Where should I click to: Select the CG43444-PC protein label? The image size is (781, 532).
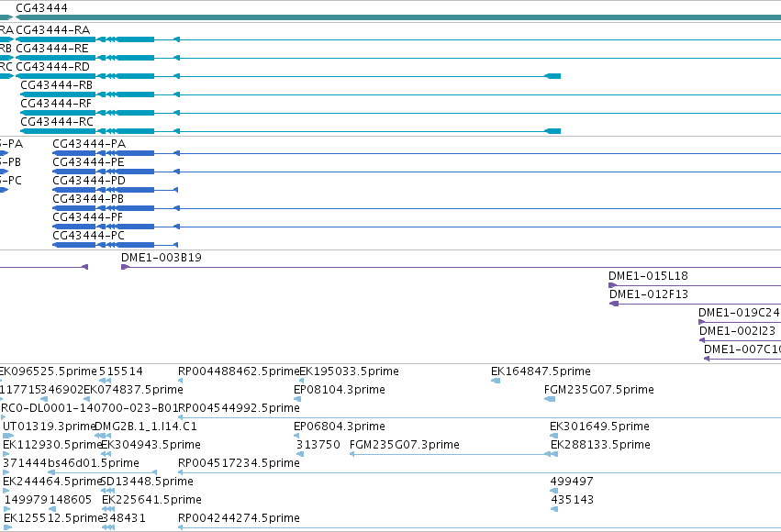[89, 236]
